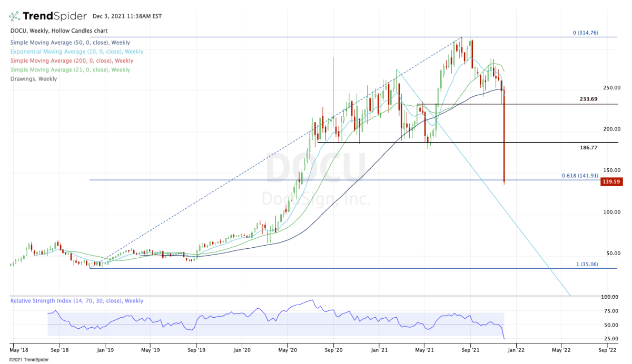Click the 100.00 price axis label
This screenshot has height=364, width=632.
pos(612,211)
